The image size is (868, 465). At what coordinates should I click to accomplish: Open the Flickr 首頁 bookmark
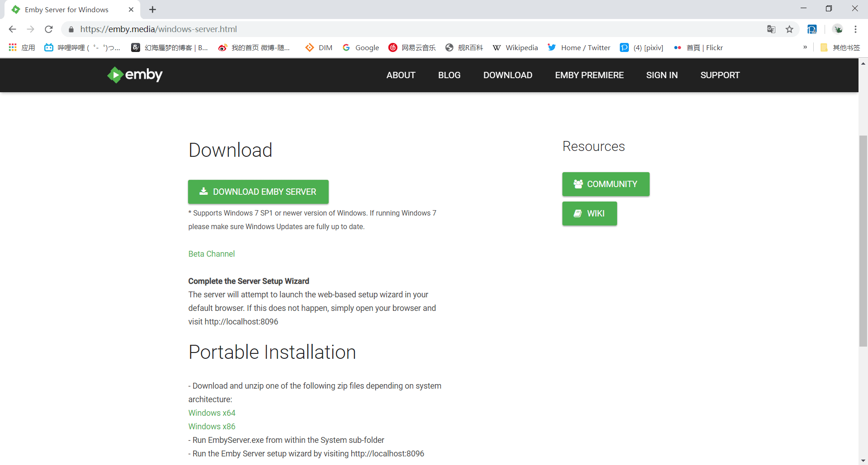click(x=698, y=47)
